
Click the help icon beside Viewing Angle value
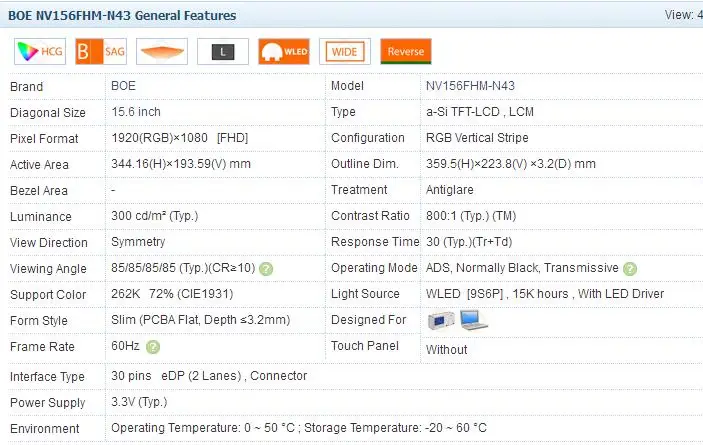pos(266,269)
